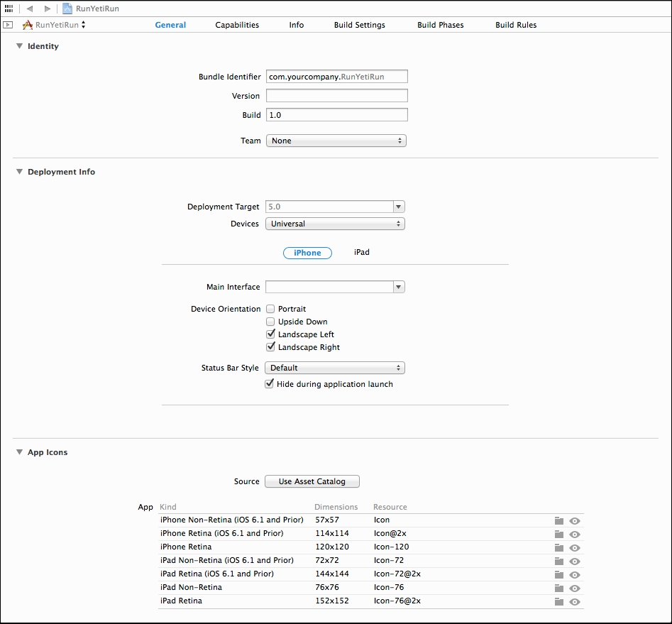Open the Team dropdown
The width and height of the screenshot is (672, 624).
pos(336,141)
